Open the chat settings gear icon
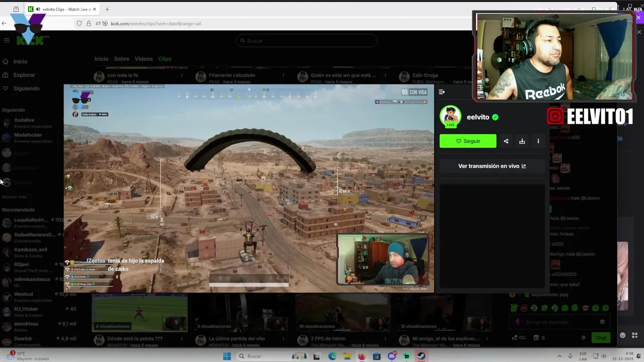 (x=584, y=338)
